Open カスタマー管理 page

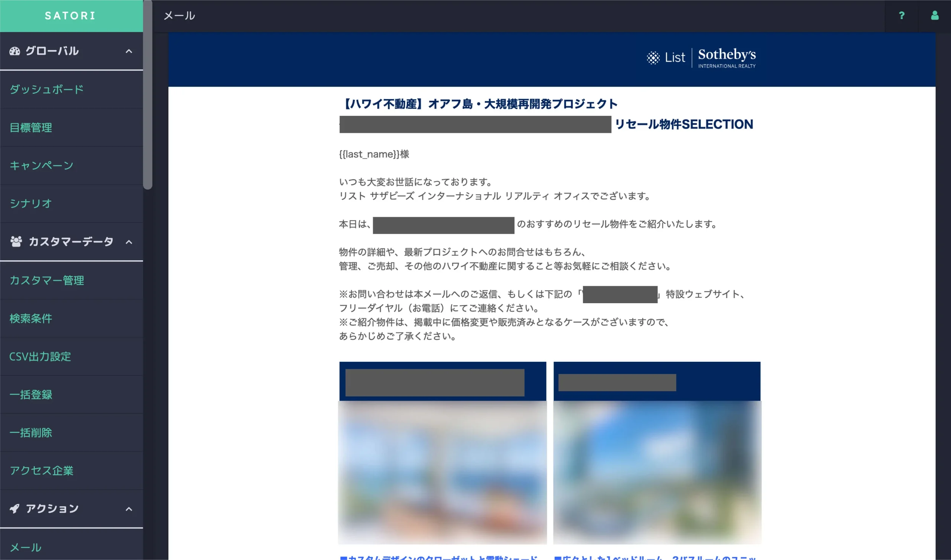[47, 281]
